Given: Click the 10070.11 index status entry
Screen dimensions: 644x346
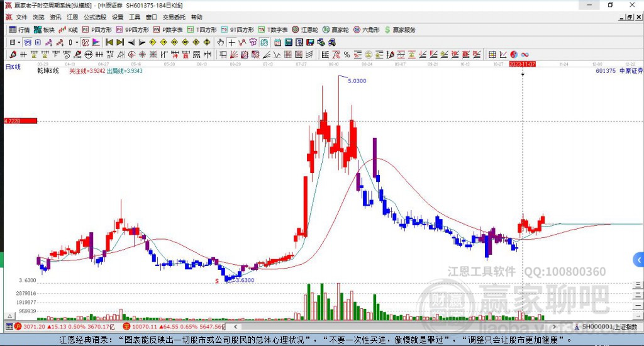Looking at the screenshot, I should pos(175,326).
